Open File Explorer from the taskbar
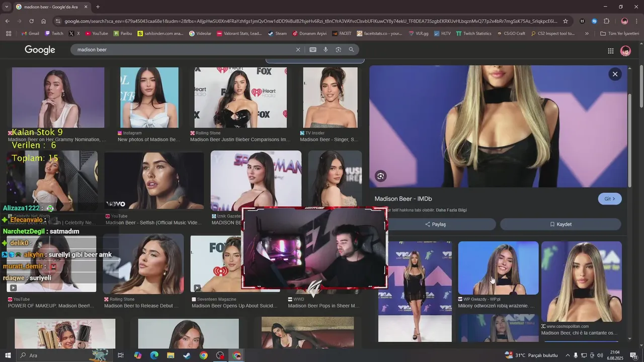644x362 pixels. point(171,355)
